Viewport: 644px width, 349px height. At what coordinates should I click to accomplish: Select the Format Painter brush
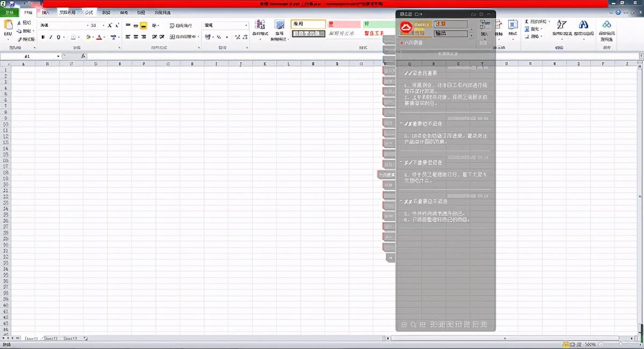[x=20, y=39]
